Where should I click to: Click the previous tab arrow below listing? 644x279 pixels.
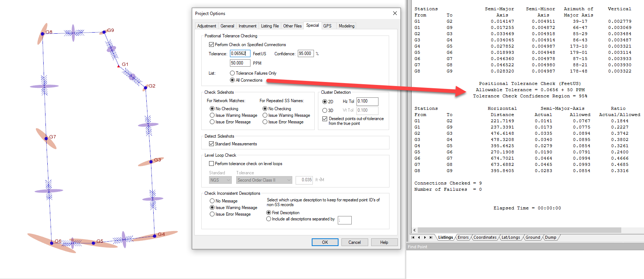pyautogui.click(x=419, y=237)
